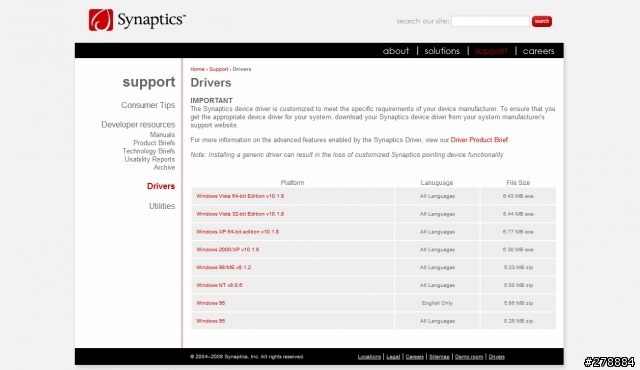The width and height of the screenshot is (640, 370).
Task: Click the IMPORTANT heading text
Action: pyautogui.click(x=211, y=100)
